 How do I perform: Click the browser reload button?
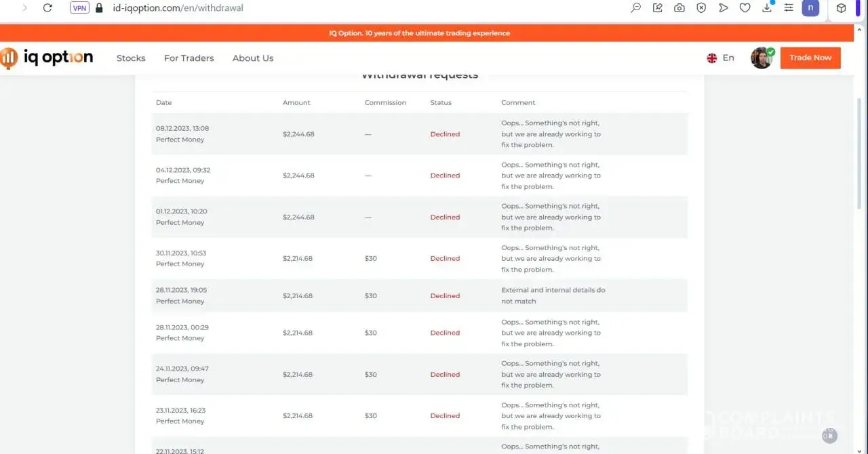click(x=47, y=8)
